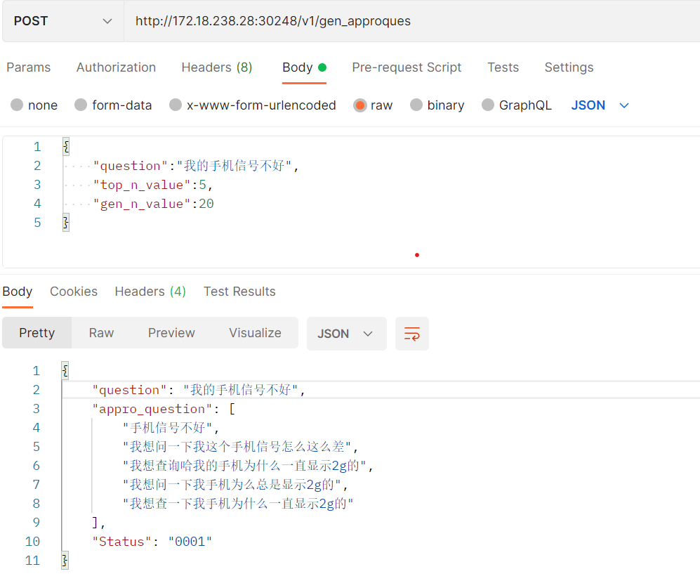
Task: Open the POST method dropdown
Action: 63,21
